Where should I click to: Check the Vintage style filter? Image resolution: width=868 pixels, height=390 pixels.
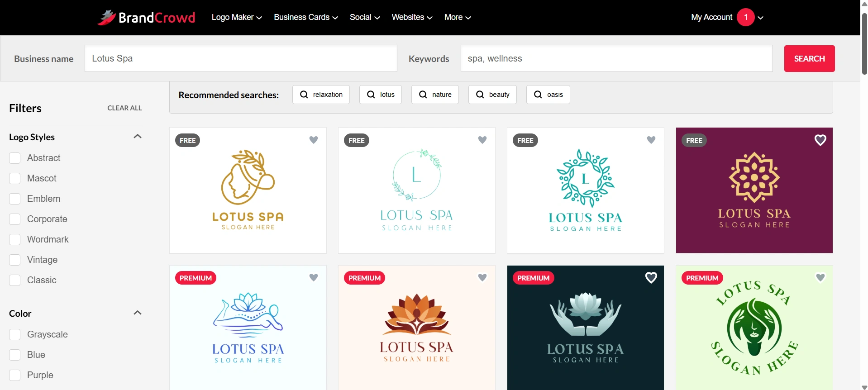point(15,260)
